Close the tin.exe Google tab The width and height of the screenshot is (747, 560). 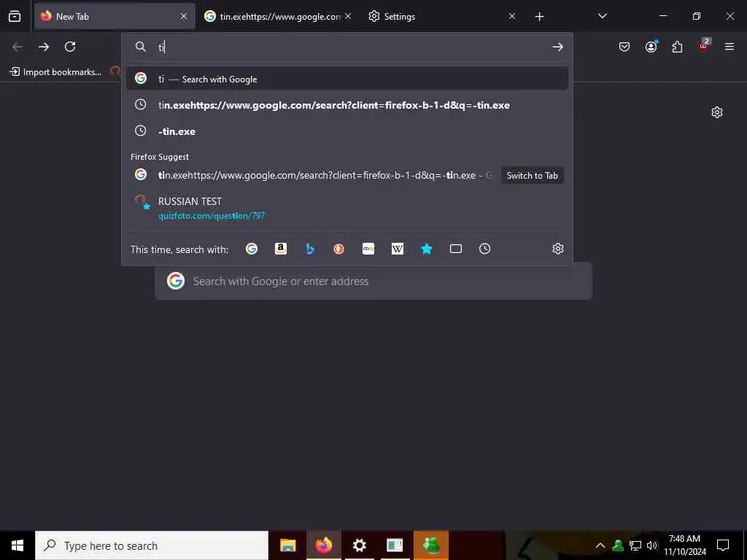[348, 16]
